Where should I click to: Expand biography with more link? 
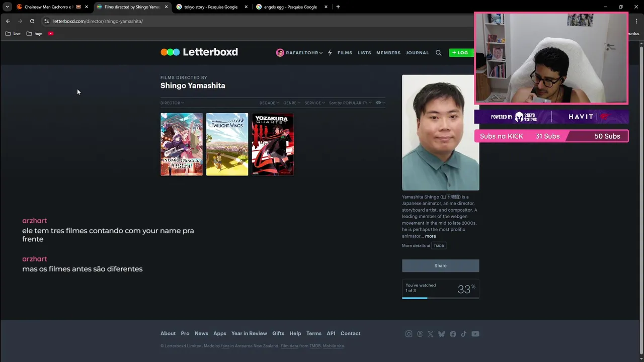[431, 236]
